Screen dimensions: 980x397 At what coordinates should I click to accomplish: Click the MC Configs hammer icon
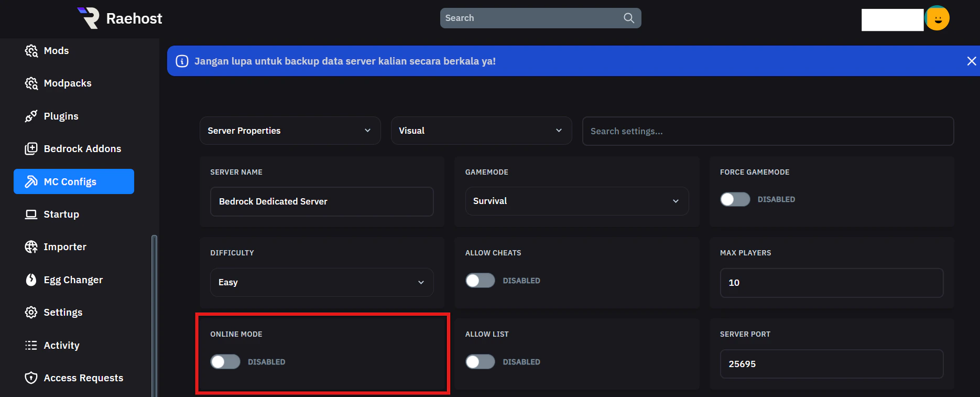31,182
